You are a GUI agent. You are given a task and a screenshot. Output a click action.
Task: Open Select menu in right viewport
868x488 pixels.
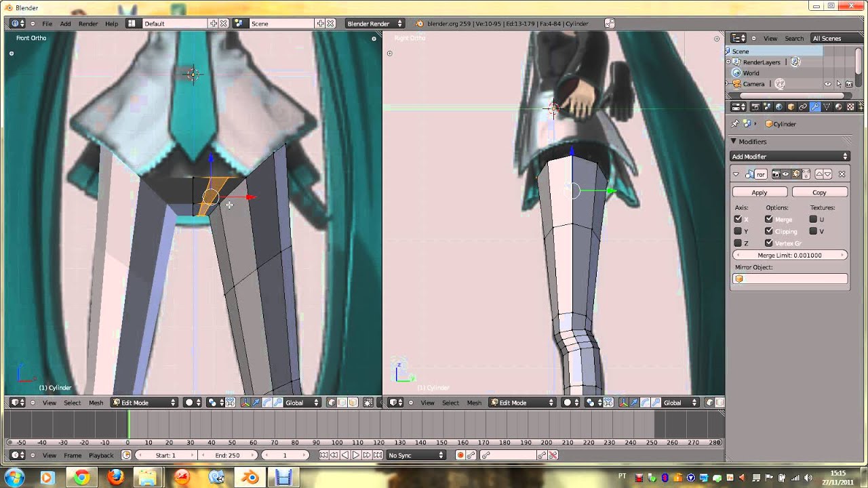click(450, 403)
